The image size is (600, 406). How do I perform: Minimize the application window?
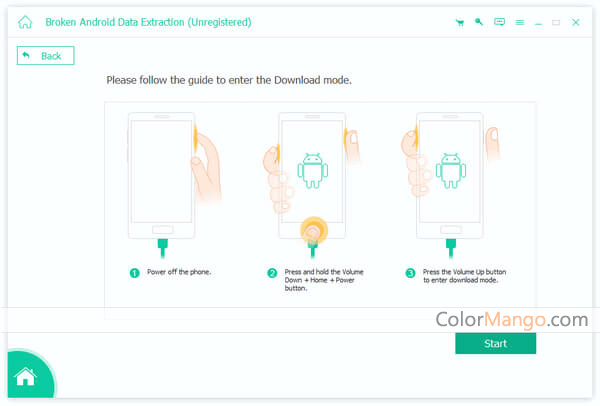coord(538,23)
